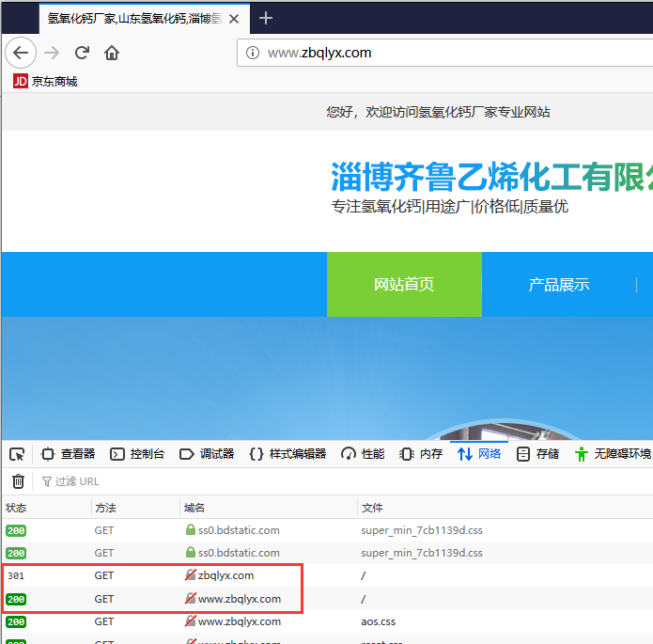The width and height of the screenshot is (653, 644).
Task: Open the 京东商城 bookmark
Action: pyautogui.click(x=45, y=81)
